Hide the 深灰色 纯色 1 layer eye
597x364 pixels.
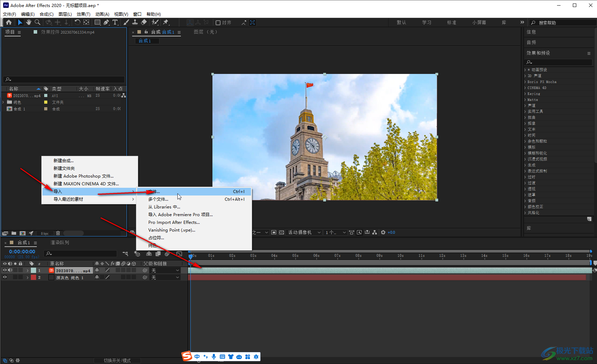click(x=5, y=277)
